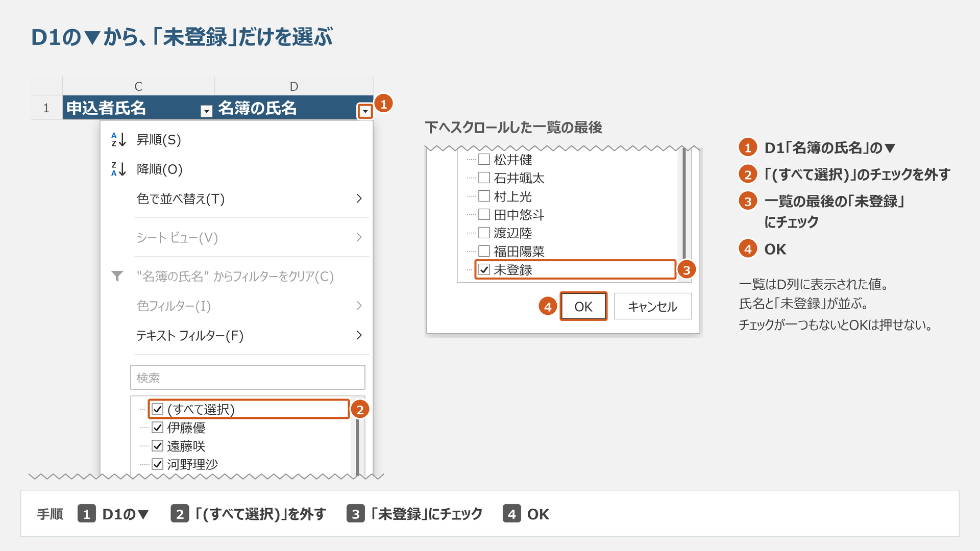Click the 名簿の氏名 header cell
980x551 pixels.
pos(294,108)
